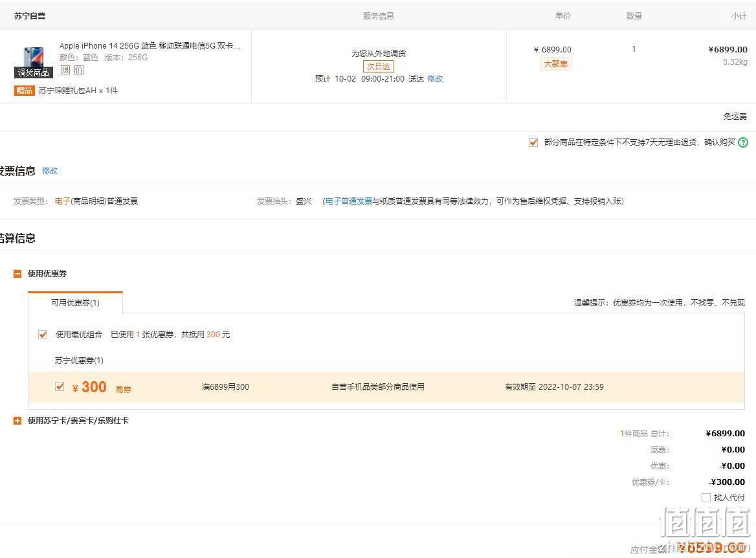This screenshot has height=558, width=756.
Task: Click the 苏宁优惠券(1) group label
Action: (79, 361)
